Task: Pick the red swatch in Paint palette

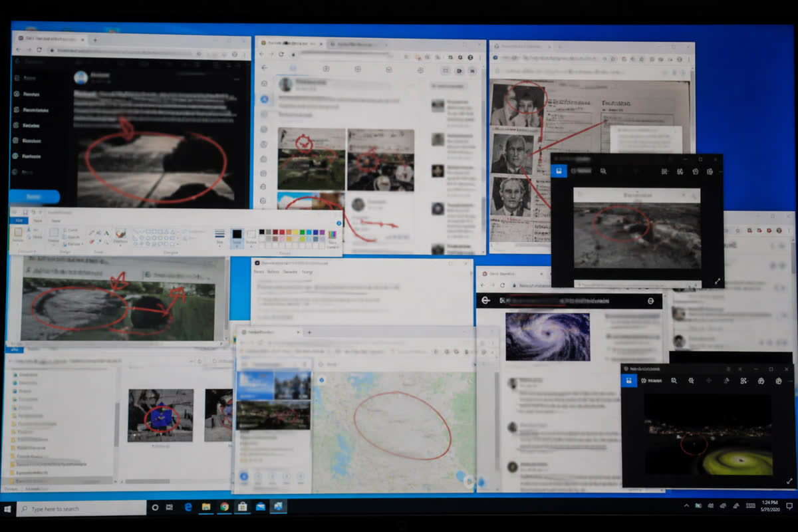Action: [281, 232]
